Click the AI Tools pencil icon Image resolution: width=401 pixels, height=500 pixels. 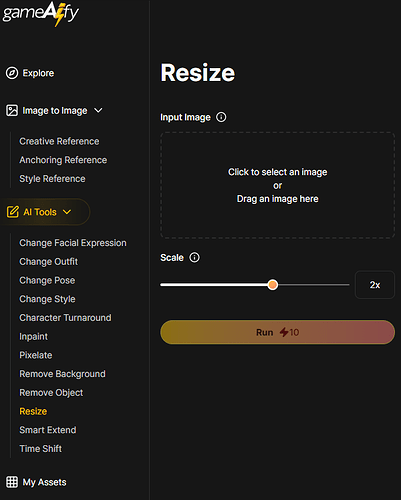[13, 212]
